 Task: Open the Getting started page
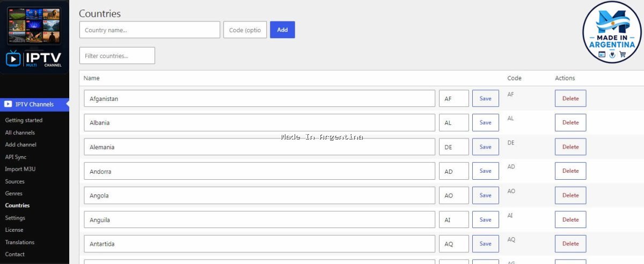click(x=24, y=120)
